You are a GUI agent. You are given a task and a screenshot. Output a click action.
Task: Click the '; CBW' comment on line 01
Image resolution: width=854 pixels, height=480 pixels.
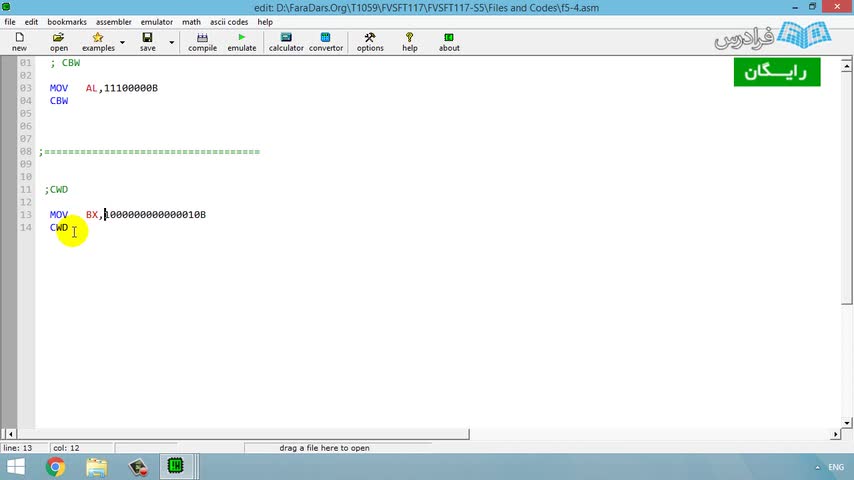(x=65, y=63)
